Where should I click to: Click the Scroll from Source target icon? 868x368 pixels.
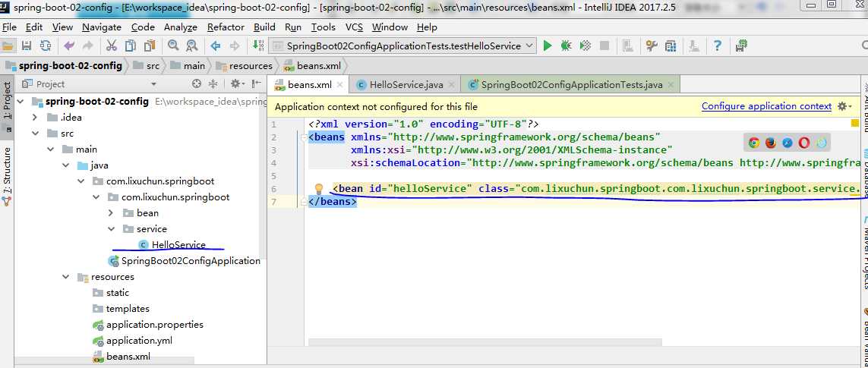click(x=197, y=84)
